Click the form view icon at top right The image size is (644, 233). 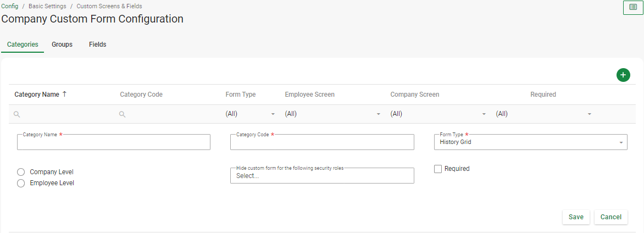[633, 8]
